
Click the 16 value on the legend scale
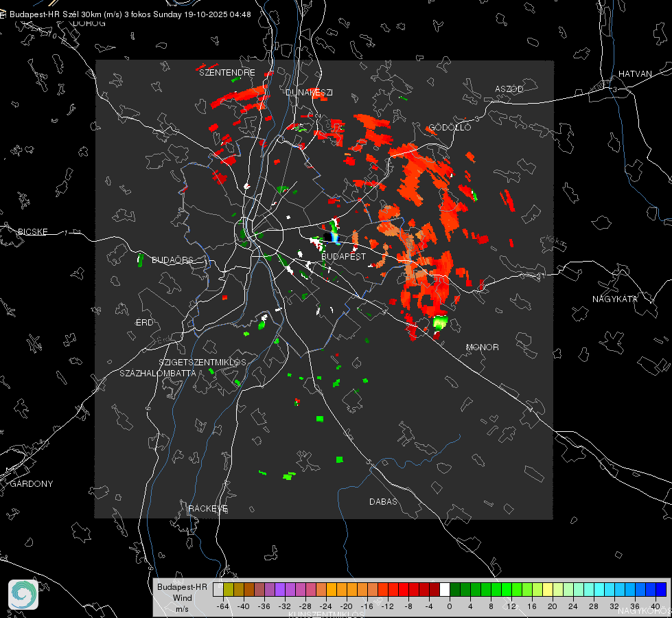(x=532, y=606)
